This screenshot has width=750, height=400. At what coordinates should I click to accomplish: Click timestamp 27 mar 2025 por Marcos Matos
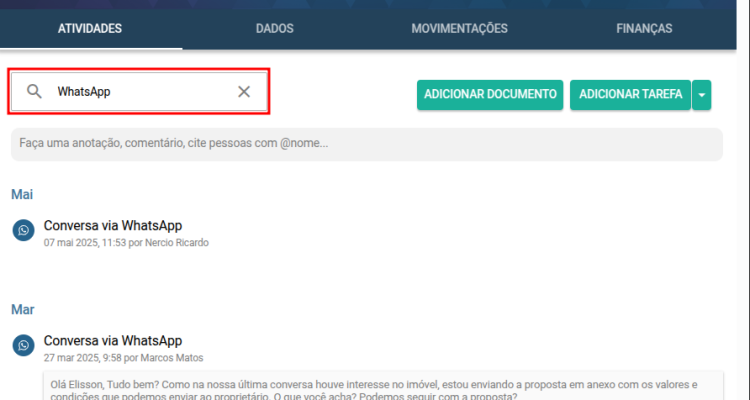123,358
